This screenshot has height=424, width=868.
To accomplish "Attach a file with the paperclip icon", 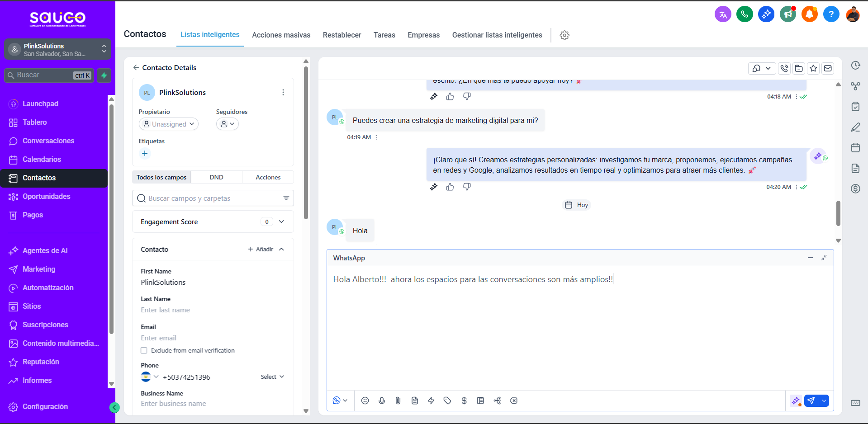I will (x=398, y=400).
